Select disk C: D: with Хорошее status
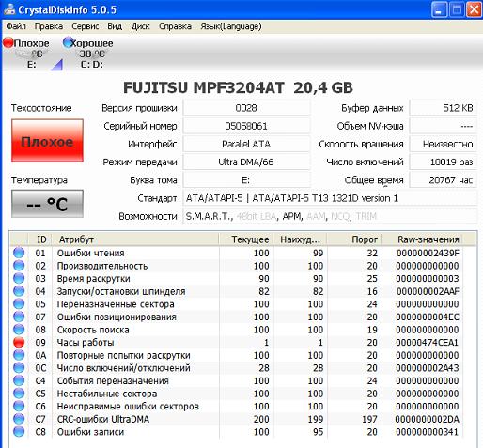Viewport: 483px width, 448px height. pos(88,54)
